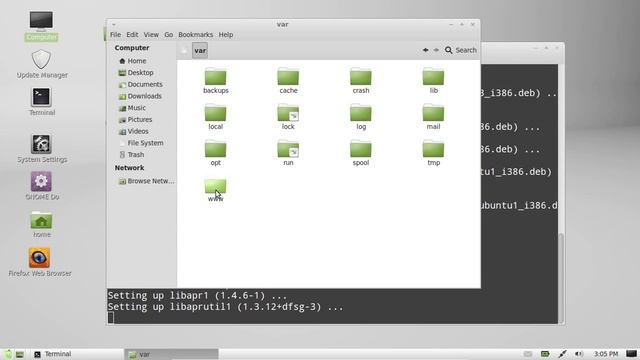This screenshot has width=640, height=360.
Task: Switch to var window in taskbar
Action: point(171,354)
